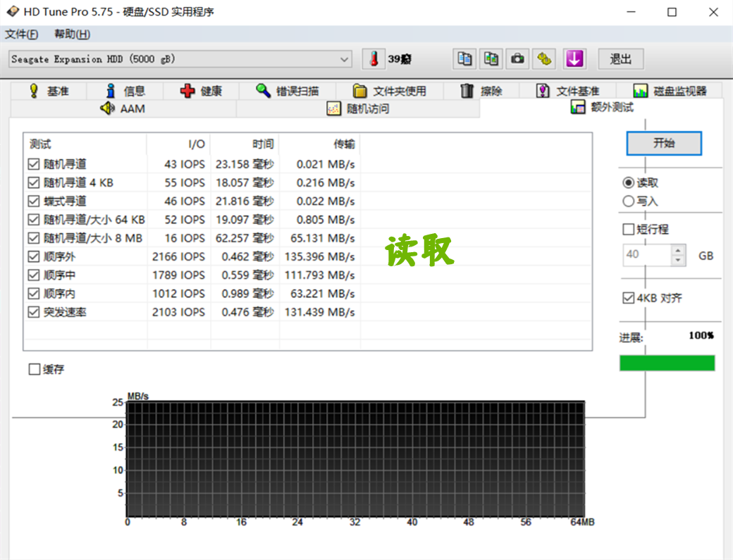The height and width of the screenshot is (560, 733).
Task: Switch to the 随机访问 tab
Action: 358,108
